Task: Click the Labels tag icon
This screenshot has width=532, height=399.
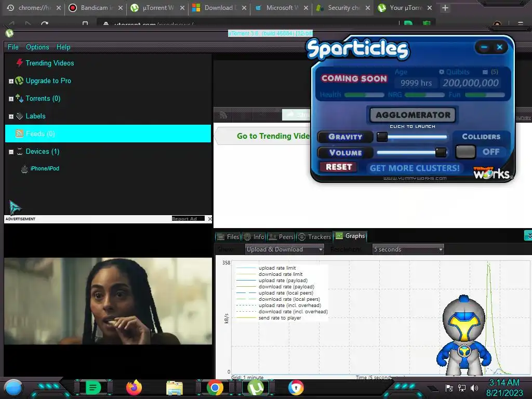Action: (x=19, y=116)
